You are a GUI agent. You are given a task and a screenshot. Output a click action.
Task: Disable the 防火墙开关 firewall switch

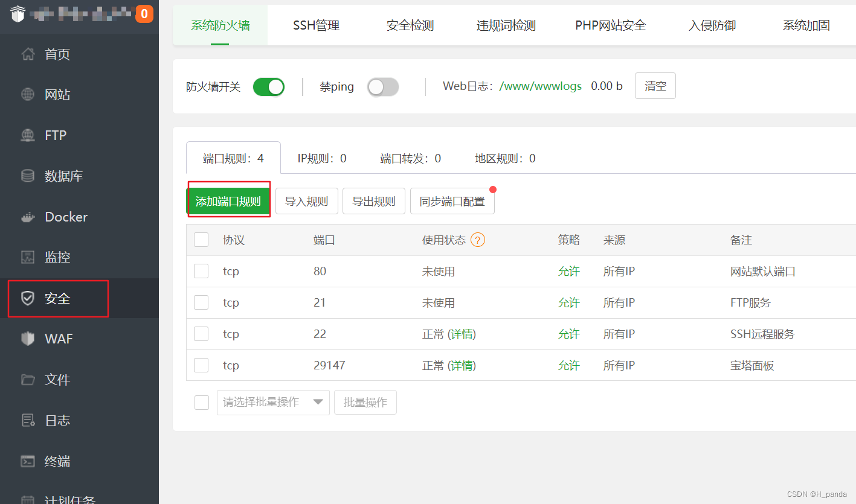[268, 86]
